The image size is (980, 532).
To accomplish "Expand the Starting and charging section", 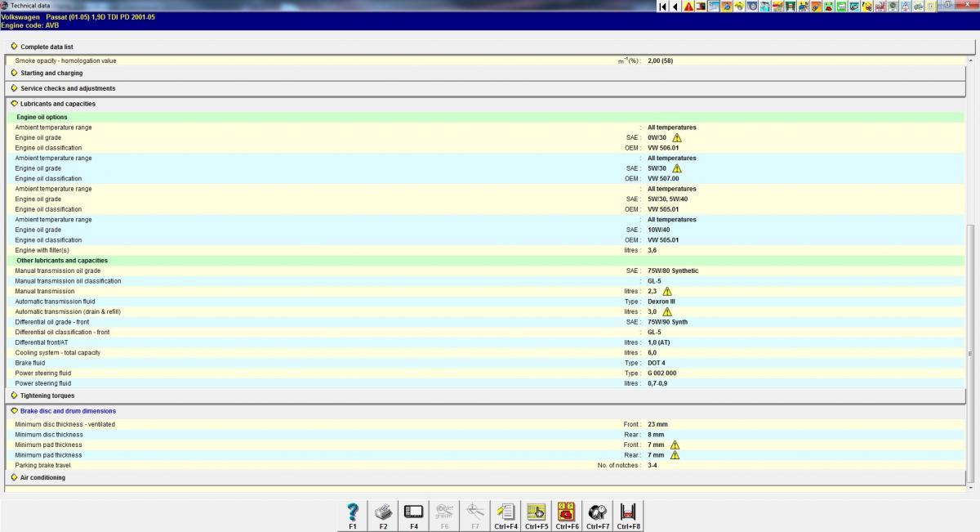I will pyautogui.click(x=486, y=73).
